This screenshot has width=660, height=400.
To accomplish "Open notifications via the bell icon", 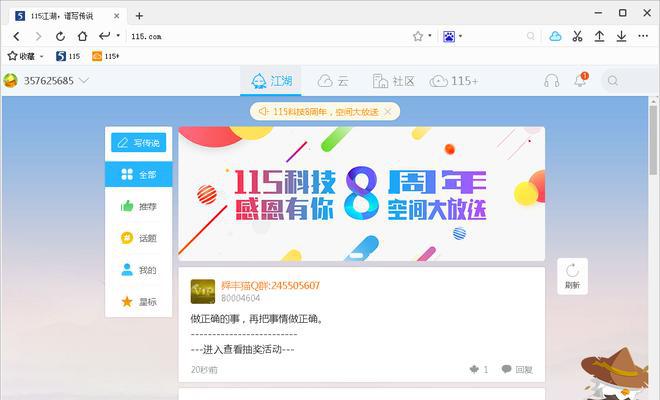I will coord(580,80).
